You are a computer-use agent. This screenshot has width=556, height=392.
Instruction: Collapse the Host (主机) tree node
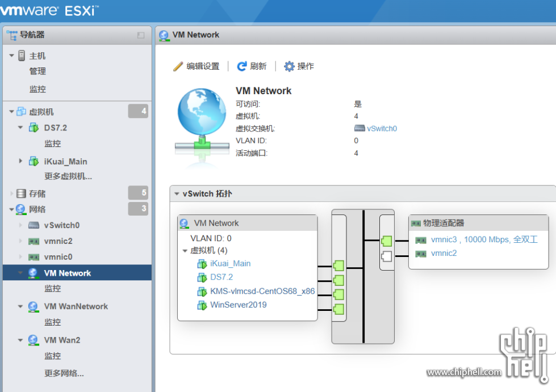point(11,56)
